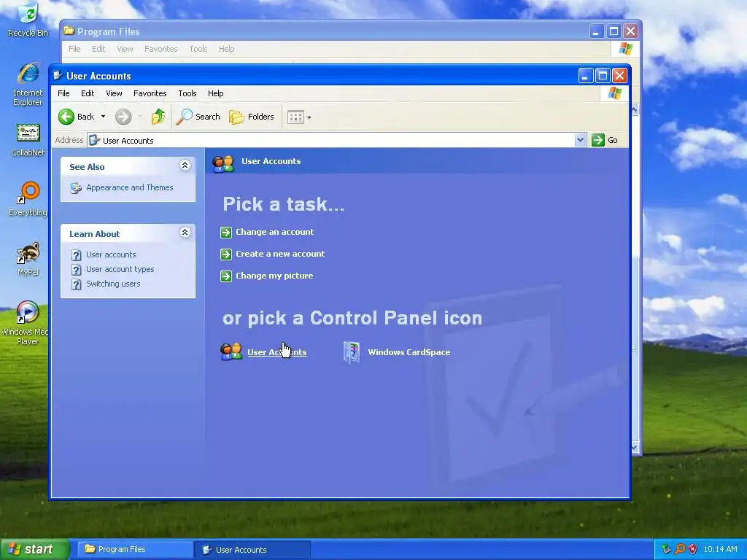Click the User Accounts taskbar button
This screenshot has height=560, width=747.
pos(252,550)
